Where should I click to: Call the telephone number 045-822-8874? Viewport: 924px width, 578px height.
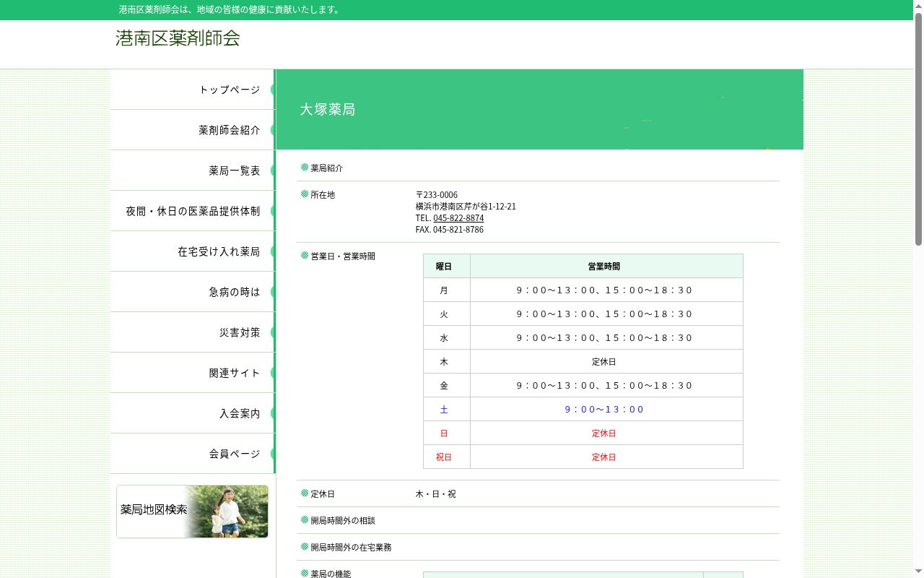(x=458, y=218)
